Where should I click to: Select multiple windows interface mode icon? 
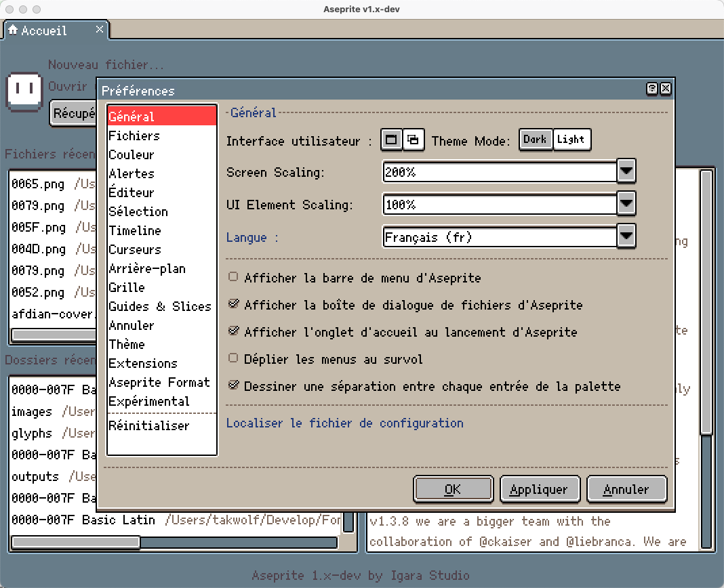(414, 140)
